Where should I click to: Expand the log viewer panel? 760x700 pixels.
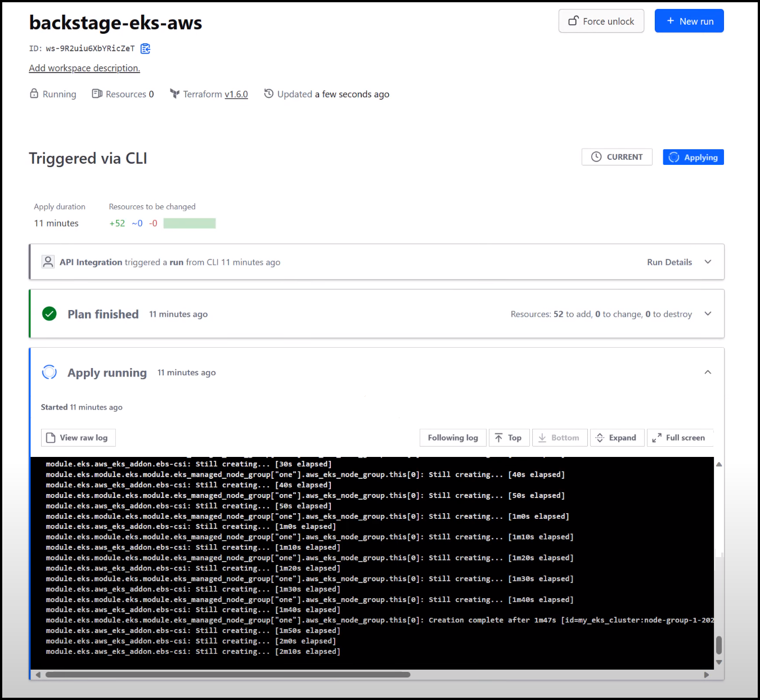click(x=617, y=437)
